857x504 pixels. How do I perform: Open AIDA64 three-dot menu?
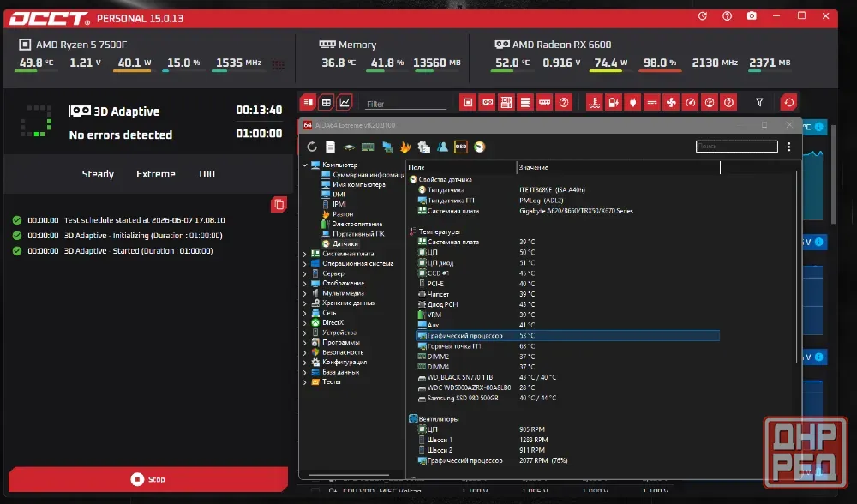[x=788, y=147]
